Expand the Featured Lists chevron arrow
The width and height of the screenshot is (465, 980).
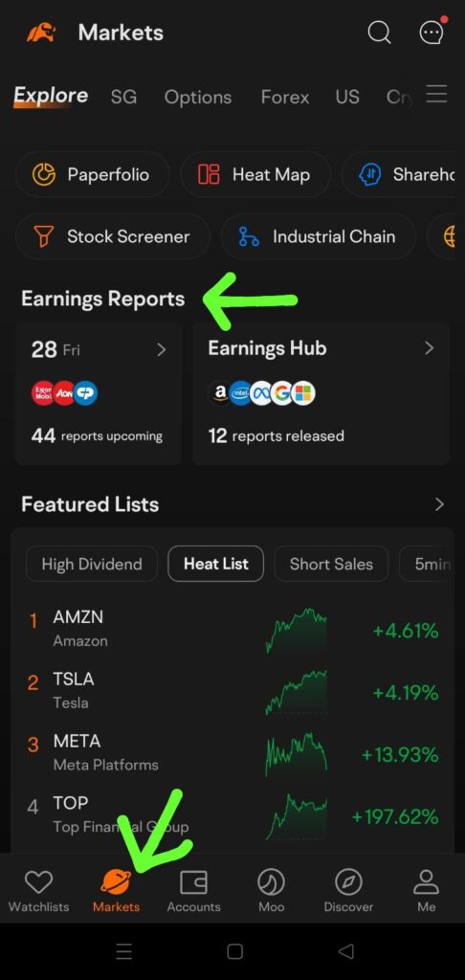pos(439,504)
